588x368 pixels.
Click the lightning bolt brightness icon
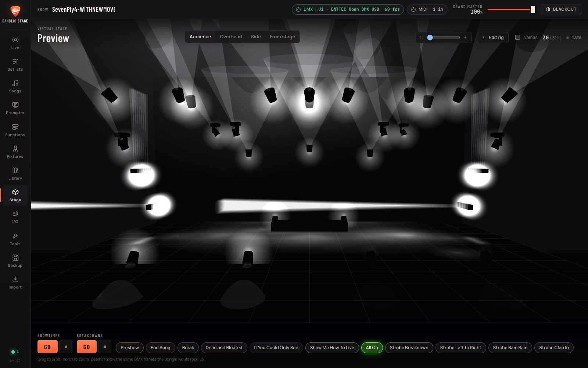(x=465, y=38)
